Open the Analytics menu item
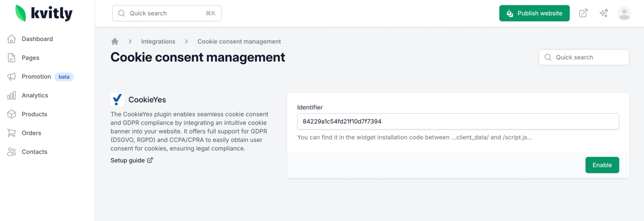644x221 pixels. (35, 96)
